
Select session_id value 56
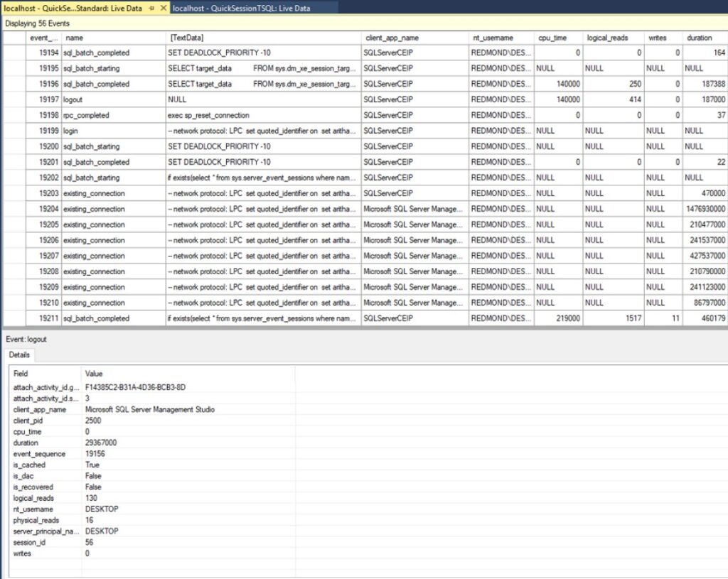click(89, 542)
